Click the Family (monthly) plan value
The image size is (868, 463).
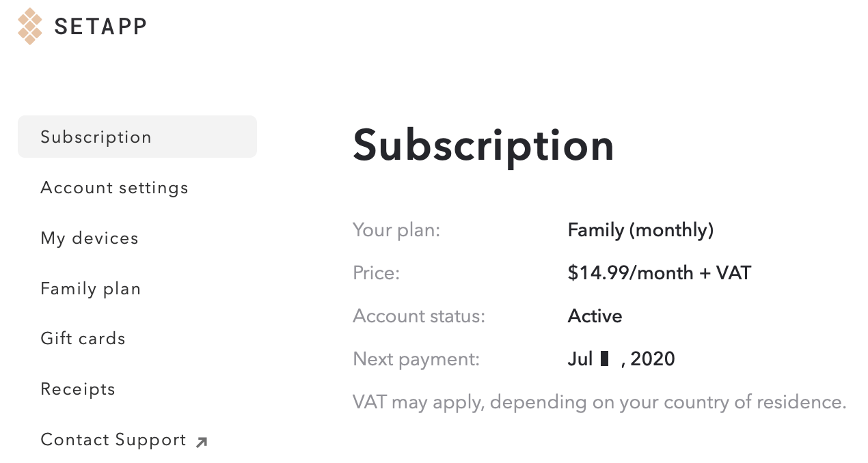(640, 230)
